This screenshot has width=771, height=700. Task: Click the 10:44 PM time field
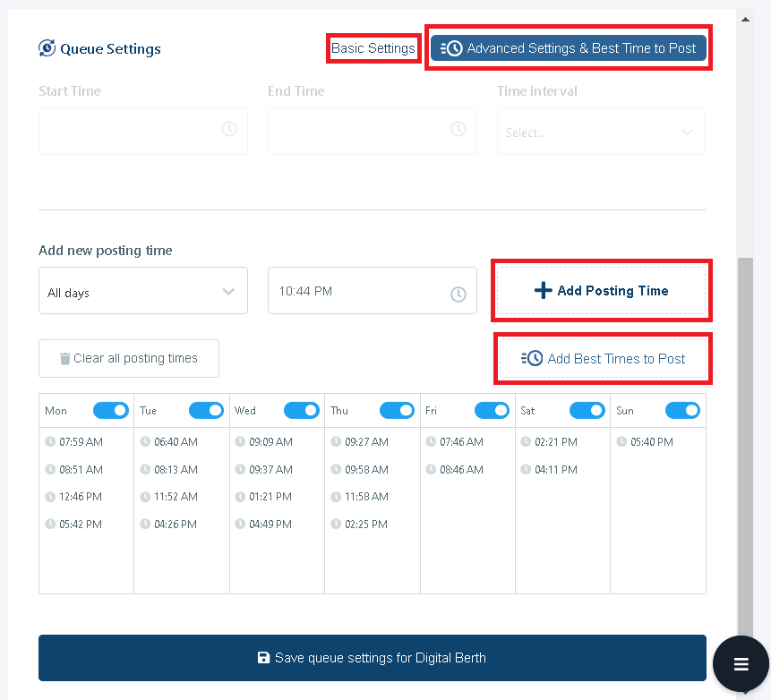point(358,290)
